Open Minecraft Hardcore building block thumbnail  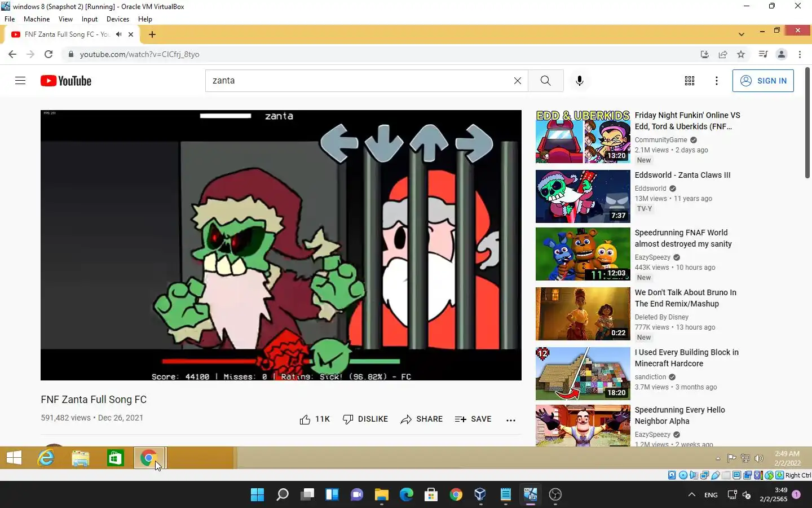[582, 374]
